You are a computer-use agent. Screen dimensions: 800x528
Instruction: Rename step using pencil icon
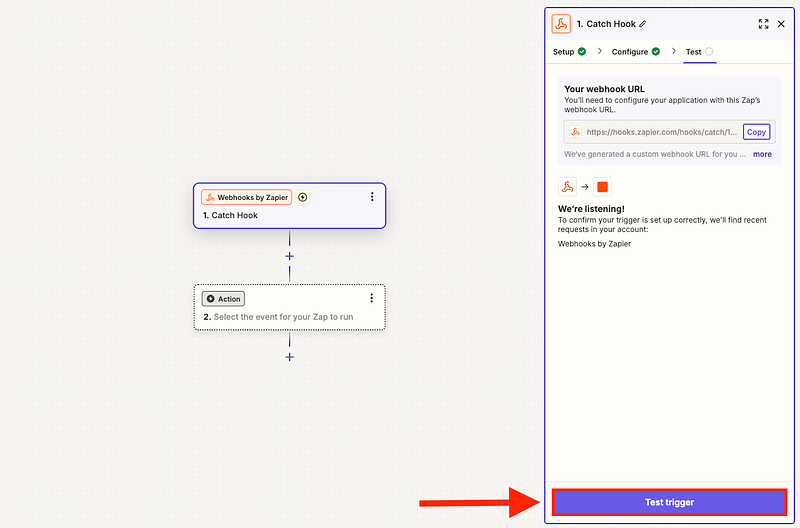(643, 24)
